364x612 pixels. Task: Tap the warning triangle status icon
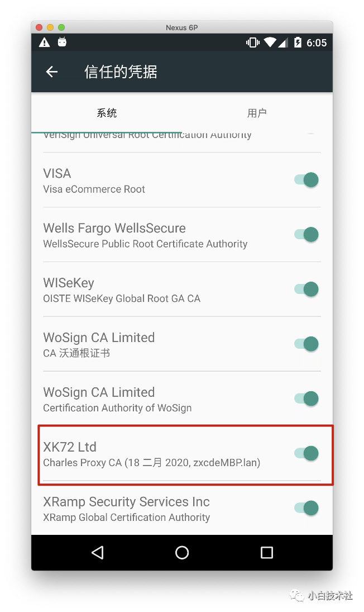[x=45, y=42]
